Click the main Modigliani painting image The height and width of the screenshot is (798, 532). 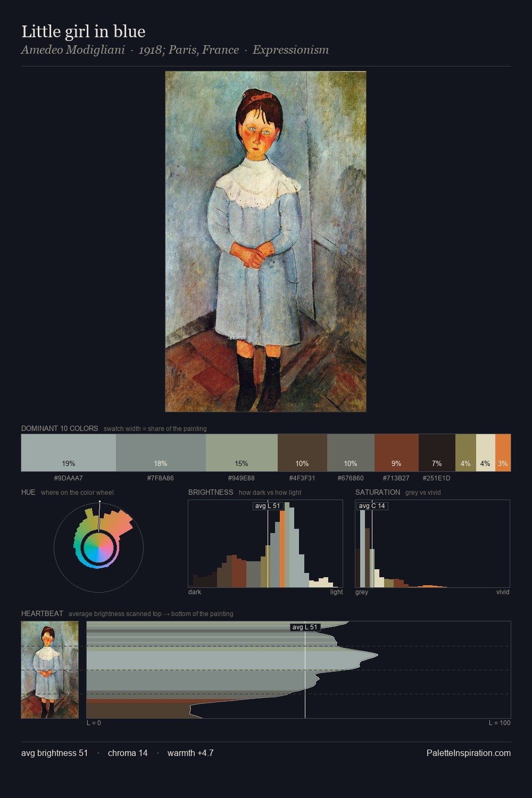[265, 242]
